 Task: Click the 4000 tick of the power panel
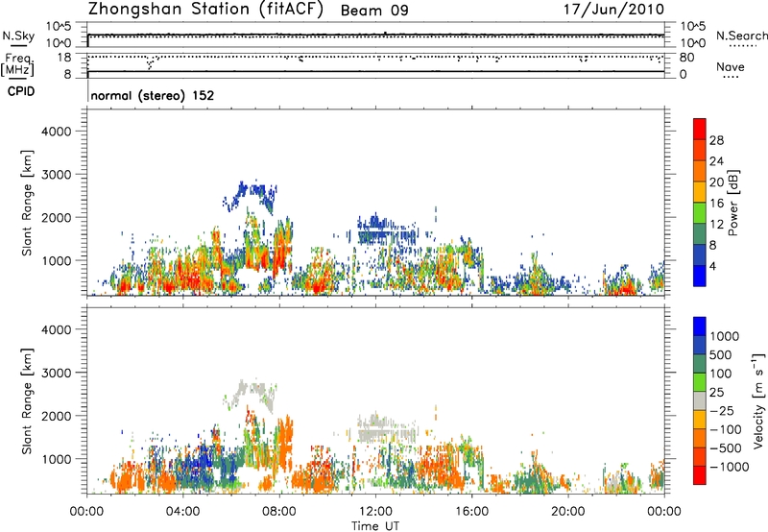[56, 132]
